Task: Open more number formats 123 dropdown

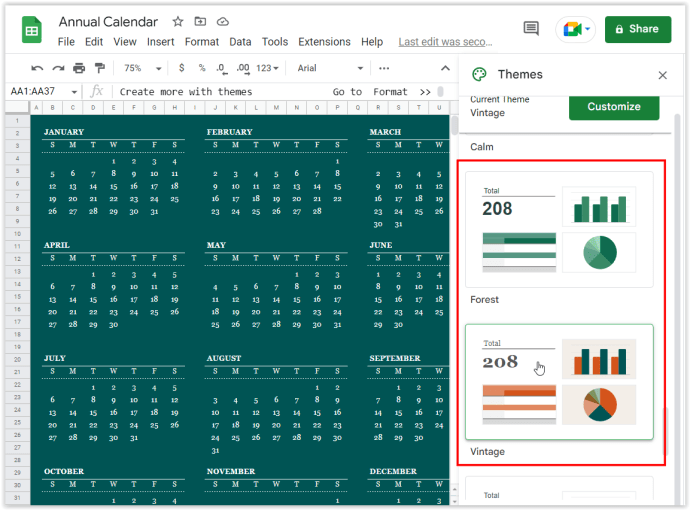Action: coord(267,68)
